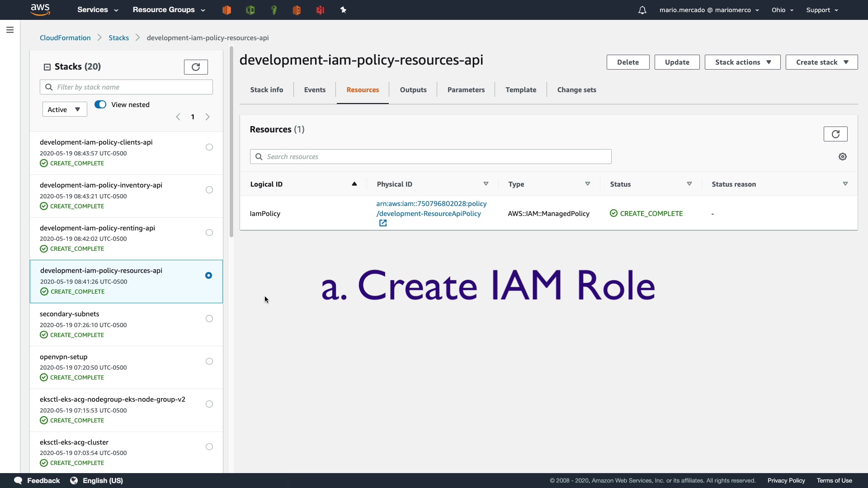Open the hamburger navigation menu icon

point(10,30)
